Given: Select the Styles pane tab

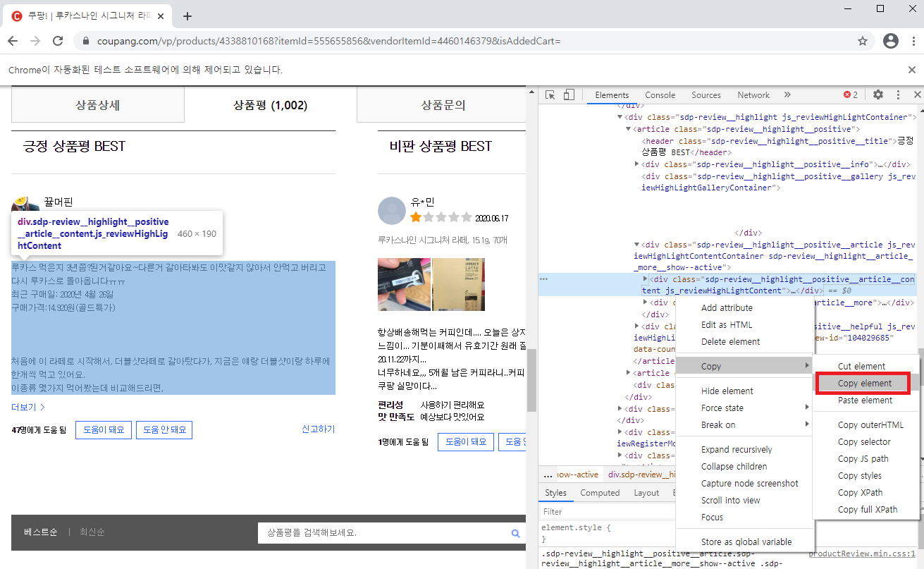Looking at the screenshot, I should [x=555, y=493].
